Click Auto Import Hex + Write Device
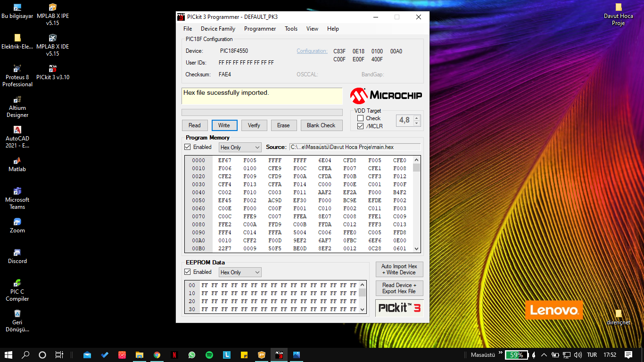644x362 pixels. [x=399, y=270]
